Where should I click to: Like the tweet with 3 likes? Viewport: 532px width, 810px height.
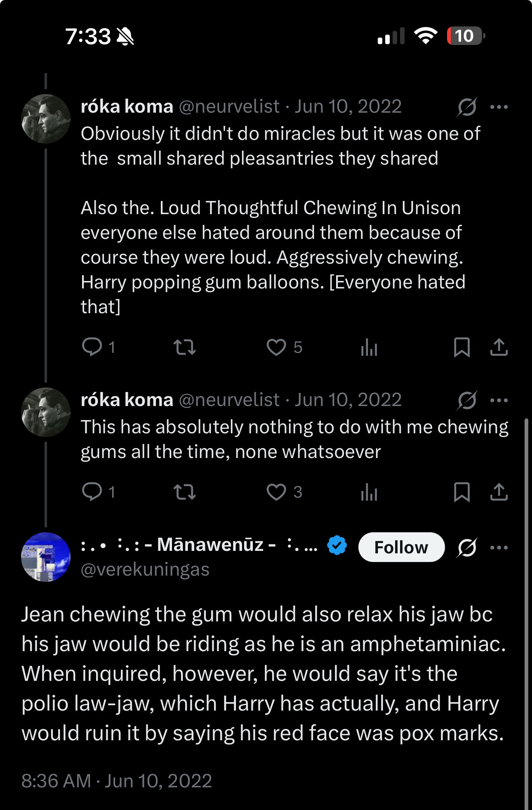tap(276, 492)
